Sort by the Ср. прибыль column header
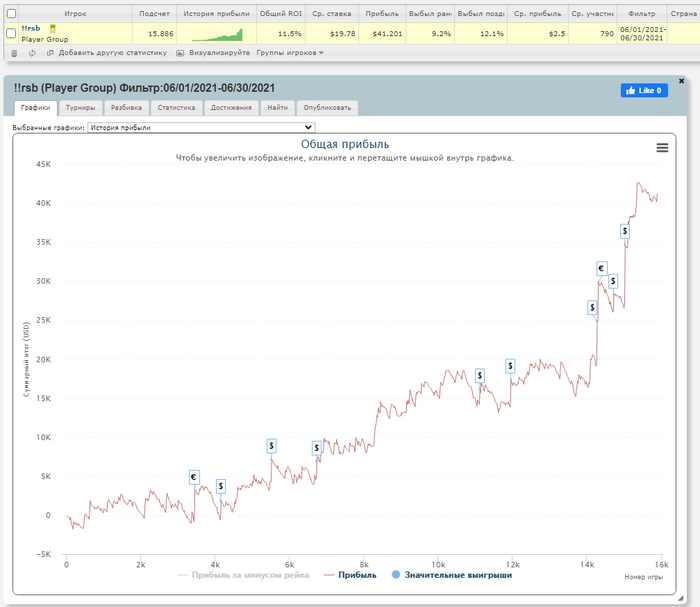 [x=538, y=14]
